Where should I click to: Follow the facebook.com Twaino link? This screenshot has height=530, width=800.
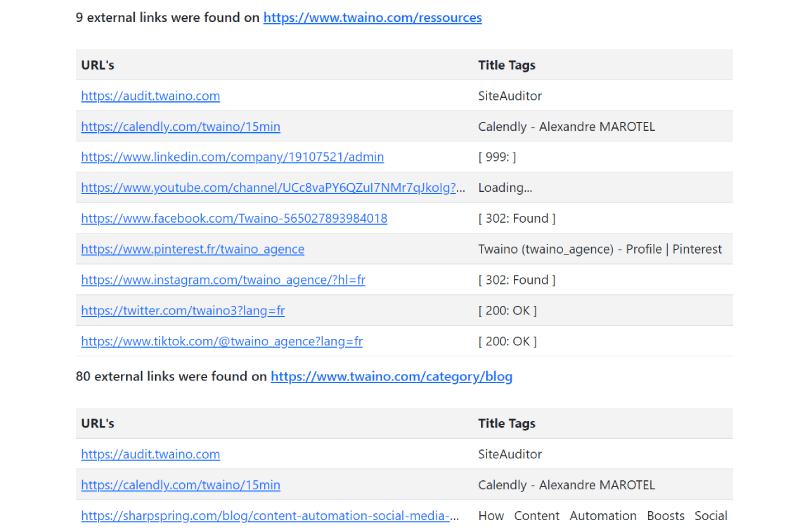point(234,218)
